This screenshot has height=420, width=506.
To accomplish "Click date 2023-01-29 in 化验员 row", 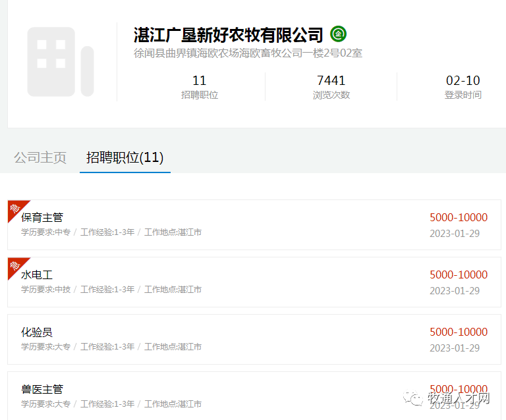I will [x=455, y=348].
